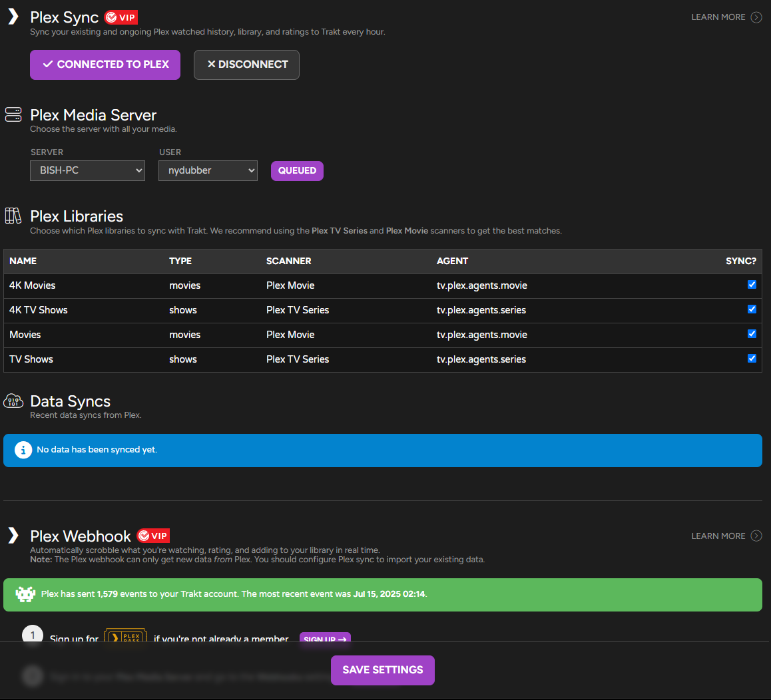Viewport: 771px width, 700px height.
Task: Select the TV Shows library name cell
Action: [31, 359]
